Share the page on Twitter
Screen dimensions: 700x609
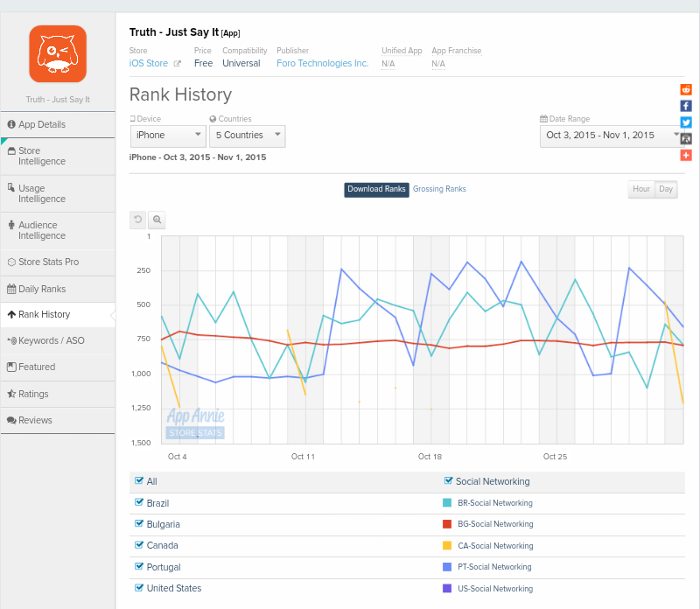coord(686,122)
